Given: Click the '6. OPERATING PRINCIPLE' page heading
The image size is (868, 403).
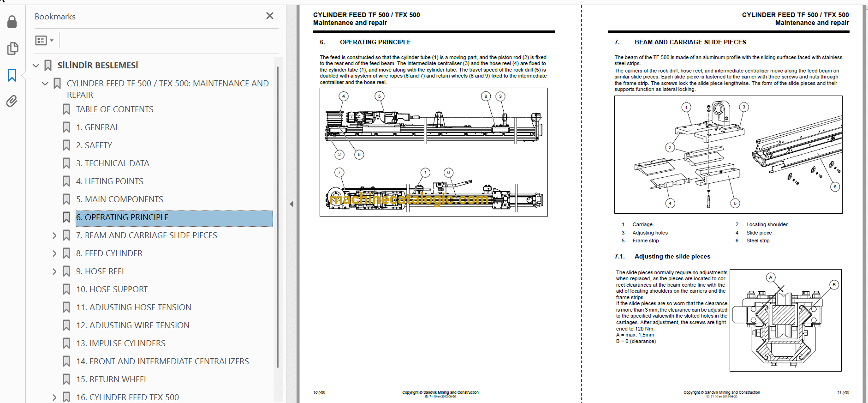Looking at the screenshot, I should tap(365, 42).
